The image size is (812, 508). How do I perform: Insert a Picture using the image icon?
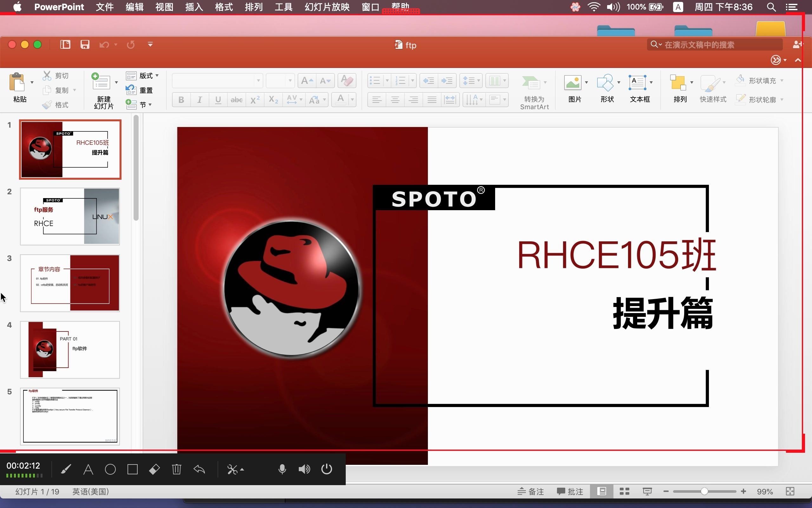(x=573, y=82)
